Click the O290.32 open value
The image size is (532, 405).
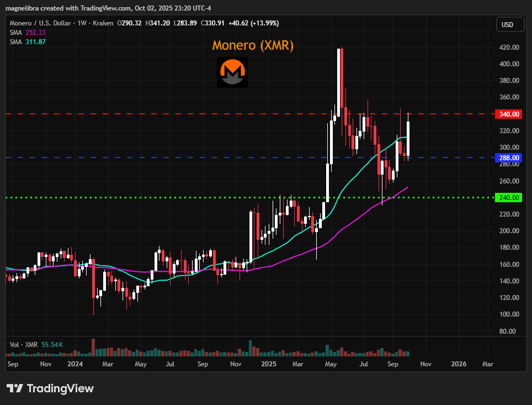click(129, 23)
